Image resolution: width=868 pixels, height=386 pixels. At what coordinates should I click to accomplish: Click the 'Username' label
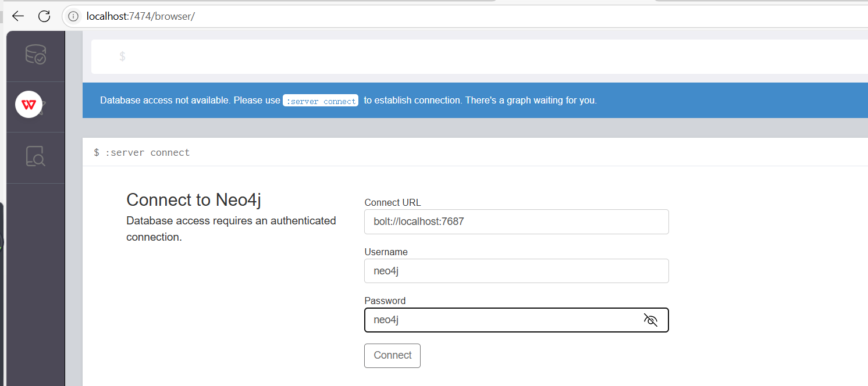[x=386, y=252]
